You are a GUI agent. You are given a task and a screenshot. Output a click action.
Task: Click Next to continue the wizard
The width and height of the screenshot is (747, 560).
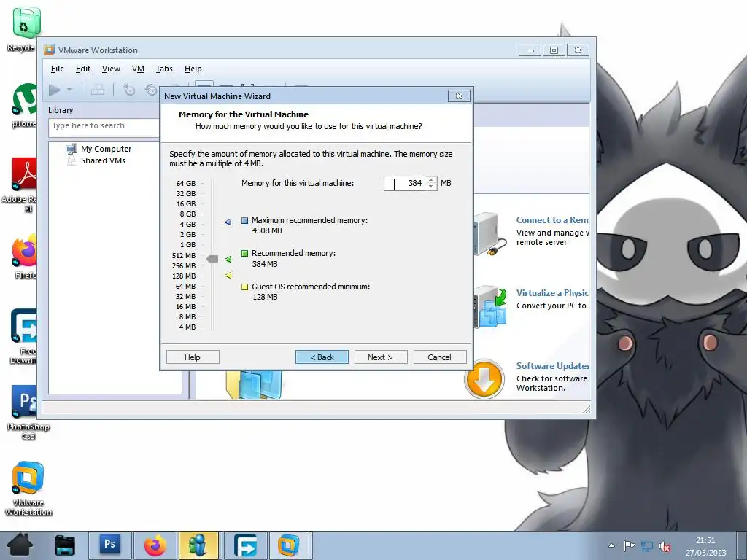(381, 357)
